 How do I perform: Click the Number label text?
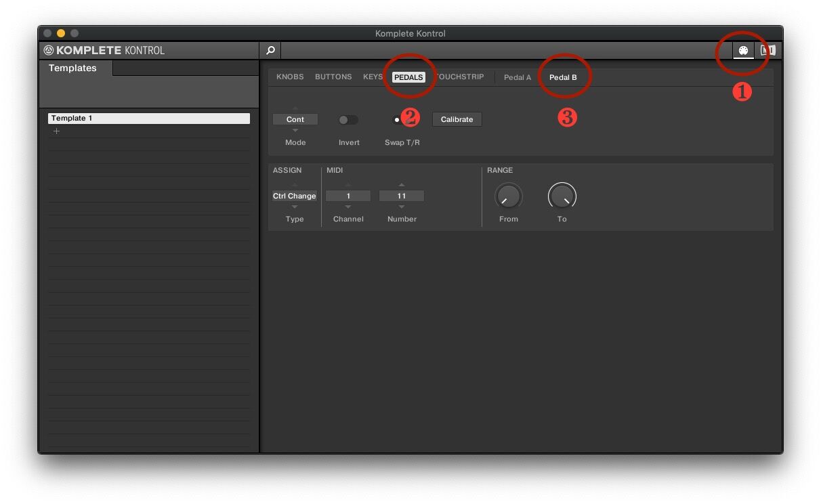click(402, 219)
